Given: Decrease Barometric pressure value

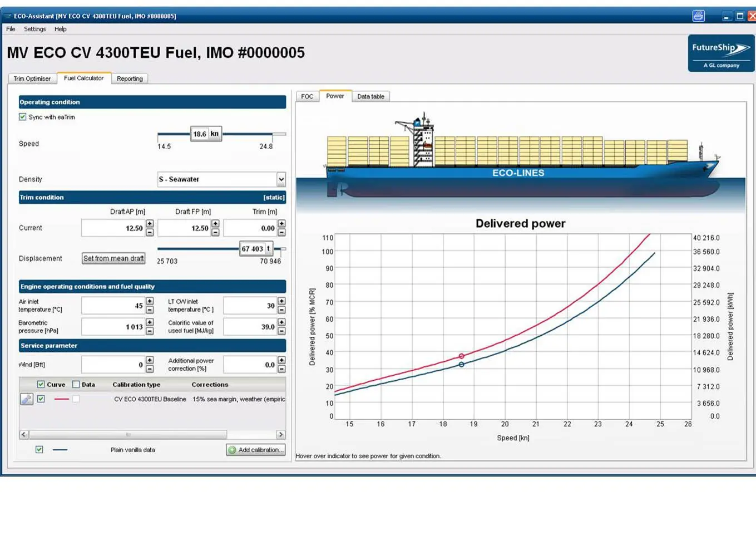Looking at the screenshot, I should [x=150, y=331].
